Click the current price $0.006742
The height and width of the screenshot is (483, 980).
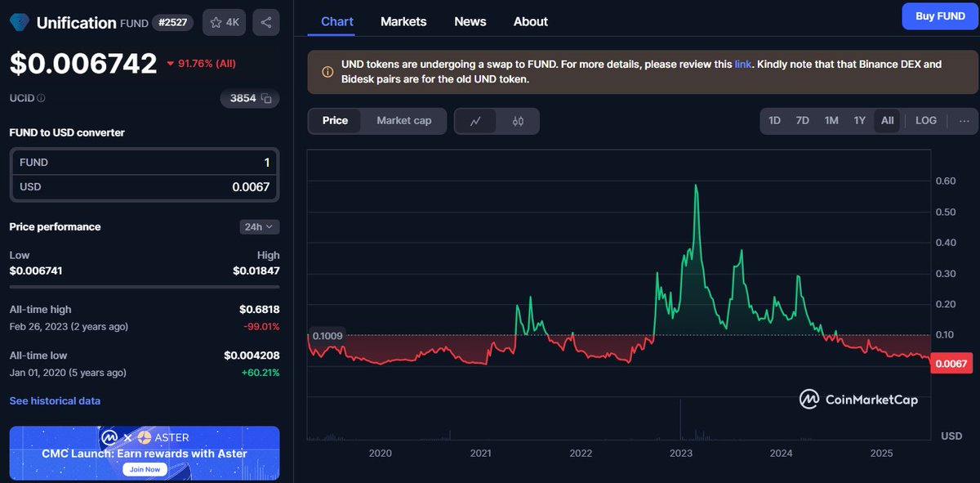83,64
